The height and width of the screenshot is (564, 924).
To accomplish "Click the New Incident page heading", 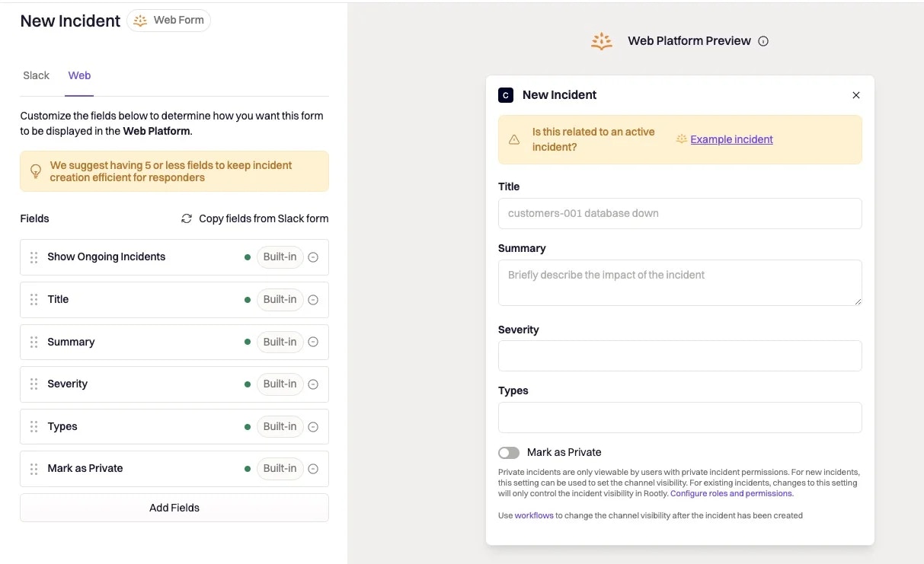I will click(70, 21).
